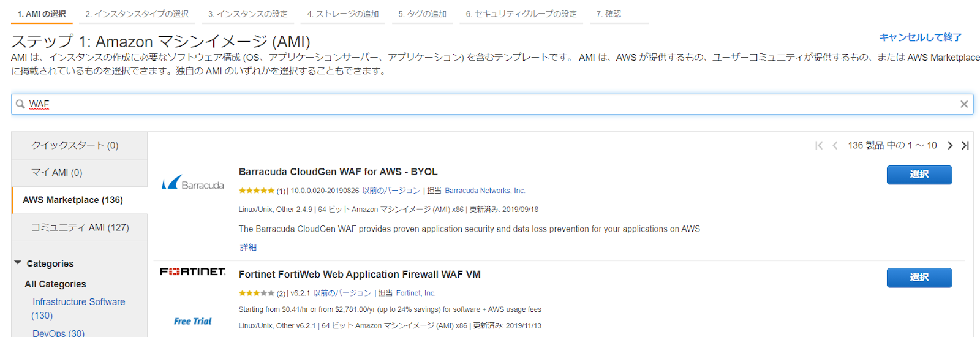Click キャンセルして終了 link
Screen dimensions: 980x337
click(x=920, y=37)
